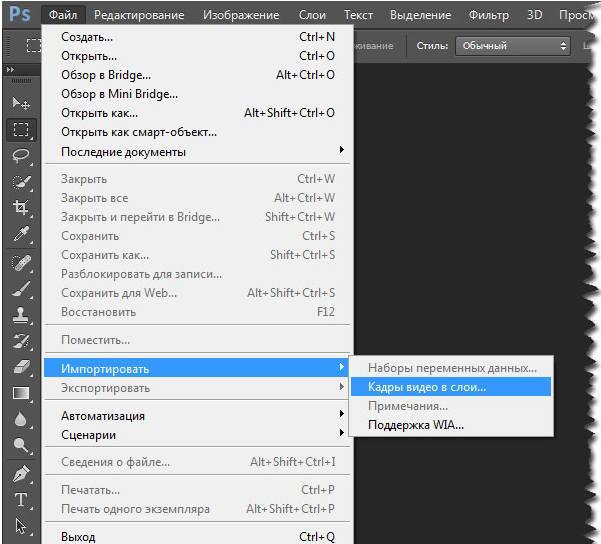Open the Текст menu
Image resolution: width=601 pixels, height=544 pixels.
click(x=358, y=15)
